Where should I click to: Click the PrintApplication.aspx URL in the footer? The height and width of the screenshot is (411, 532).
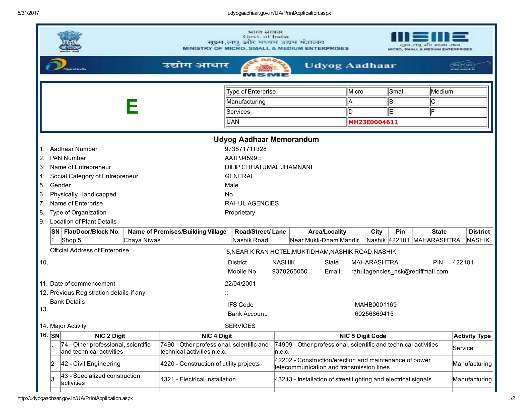tap(75, 398)
